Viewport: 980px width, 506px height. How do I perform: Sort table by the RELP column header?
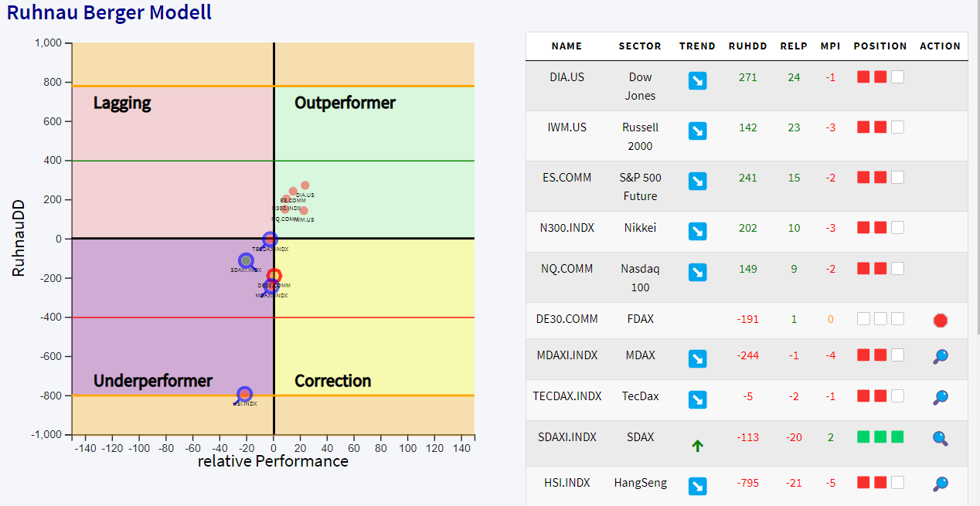click(794, 46)
